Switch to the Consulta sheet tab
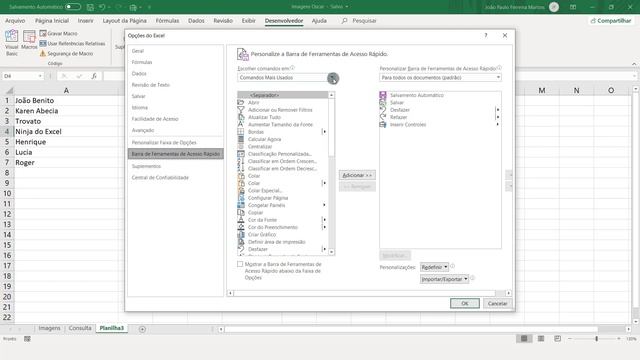Screen dimensions: 640x360 (x=80, y=328)
